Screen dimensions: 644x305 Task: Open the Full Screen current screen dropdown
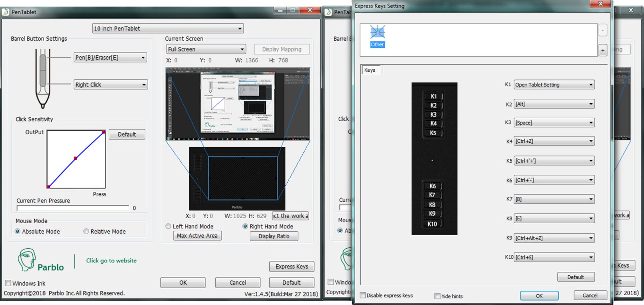click(206, 49)
